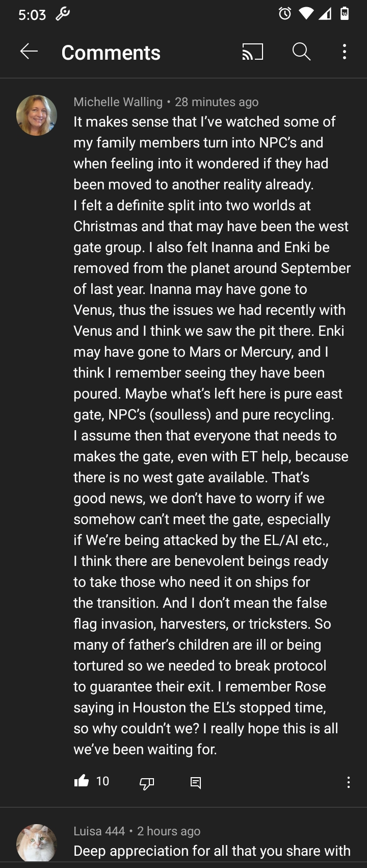Tap the Comments header title
The width and height of the screenshot is (367, 868).
[x=111, y=53]
